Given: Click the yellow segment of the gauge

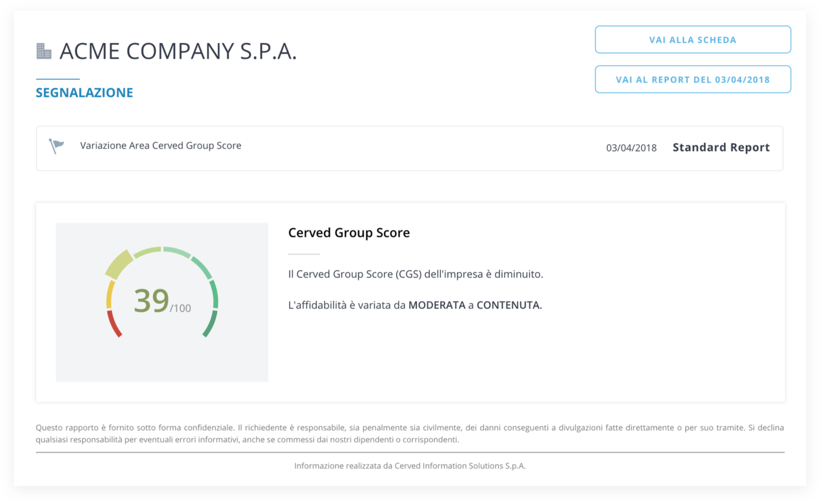Looking at the screenshot, I should click(x=109, y=295).
